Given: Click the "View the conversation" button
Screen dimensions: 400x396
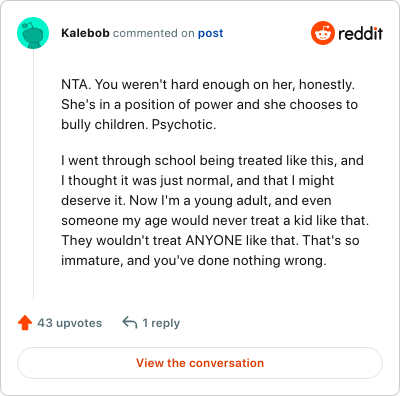Looking at the screenshot, I should tap(200, 363).
